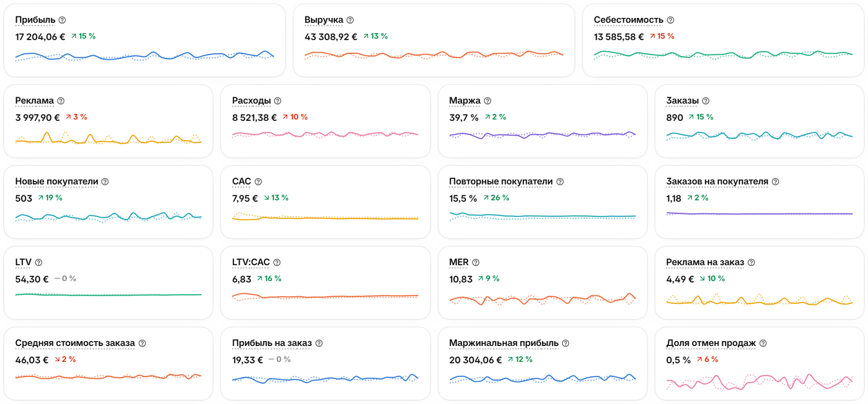Viewport: 868px width, 404px height.
Task: Click the MER help icon
Action: (476, 262)
